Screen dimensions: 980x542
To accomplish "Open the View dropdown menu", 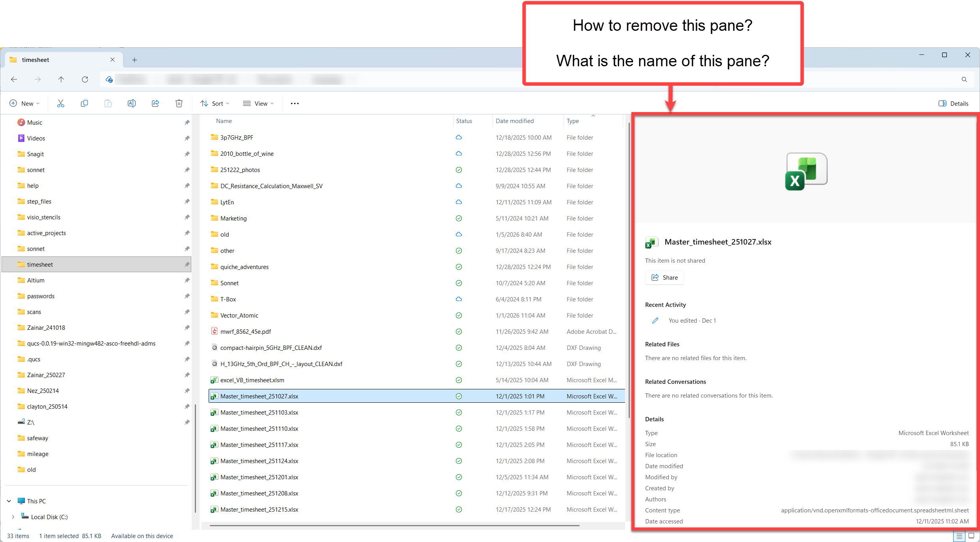I will (258, 103).
